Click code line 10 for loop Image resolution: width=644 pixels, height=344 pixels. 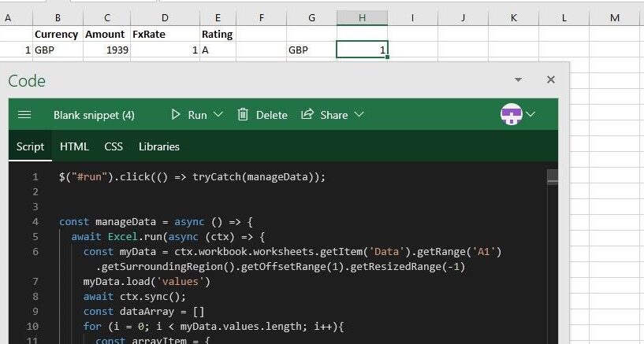pos(214,327)
